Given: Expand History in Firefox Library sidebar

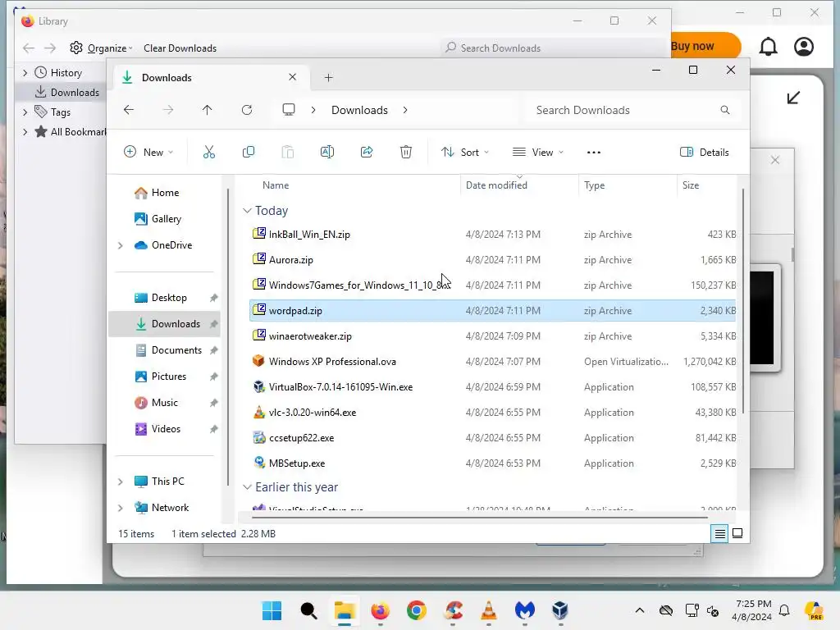Looking at the screenshot, I should (x=25, y=72).
